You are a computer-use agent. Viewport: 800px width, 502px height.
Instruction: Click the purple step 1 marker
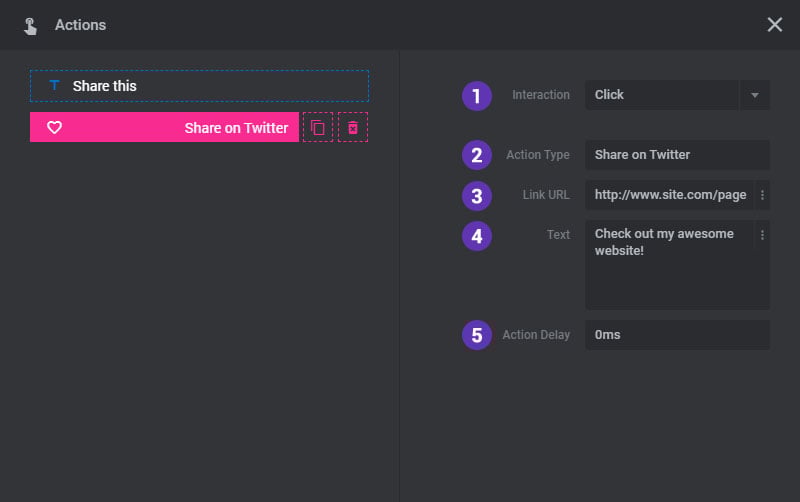coord(477,95)
